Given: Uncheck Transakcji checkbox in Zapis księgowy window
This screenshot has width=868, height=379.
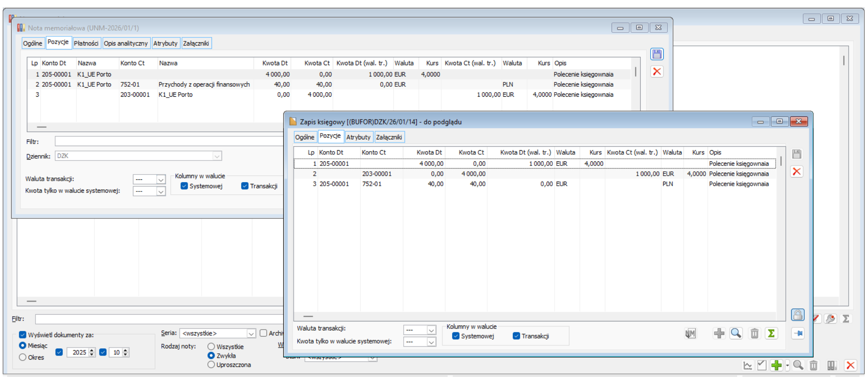Looking at the screenshot, I should (x=516, y=336).
